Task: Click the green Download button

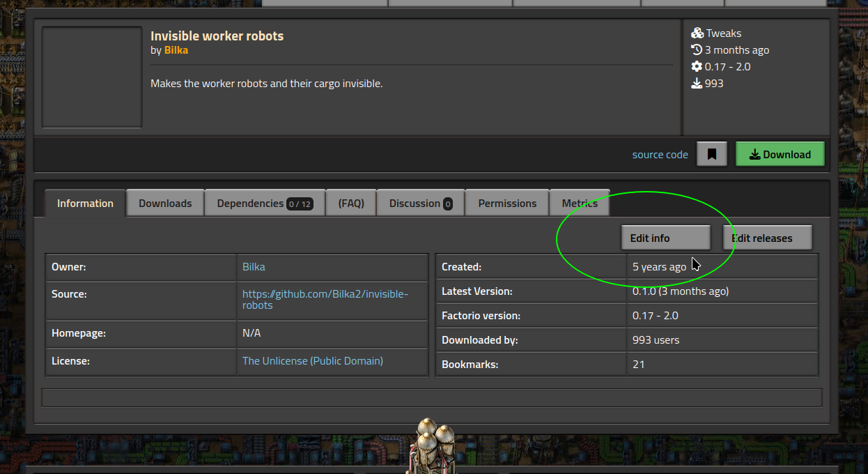Action: tap(780, 155)
